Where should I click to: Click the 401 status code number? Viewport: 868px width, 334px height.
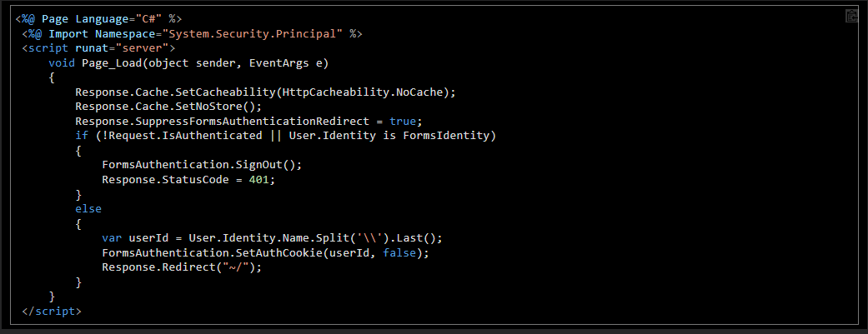click(x=258, y=180)
